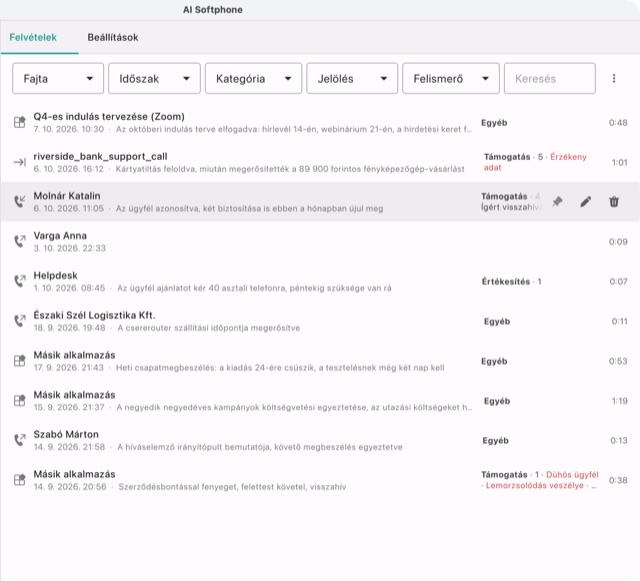Expand the Jelölés filter dropdown
640x581 pixels.
352,78
